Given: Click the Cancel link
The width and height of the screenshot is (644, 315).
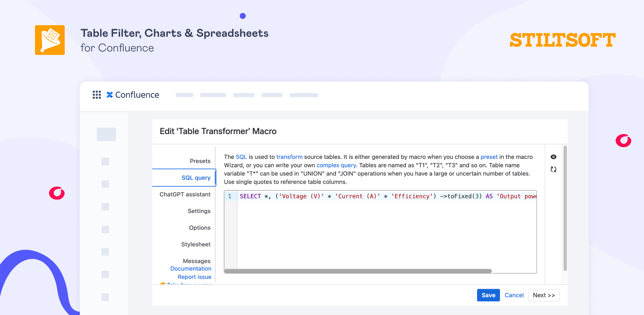Looking at the screenshot, I should (x=514, y=295).
